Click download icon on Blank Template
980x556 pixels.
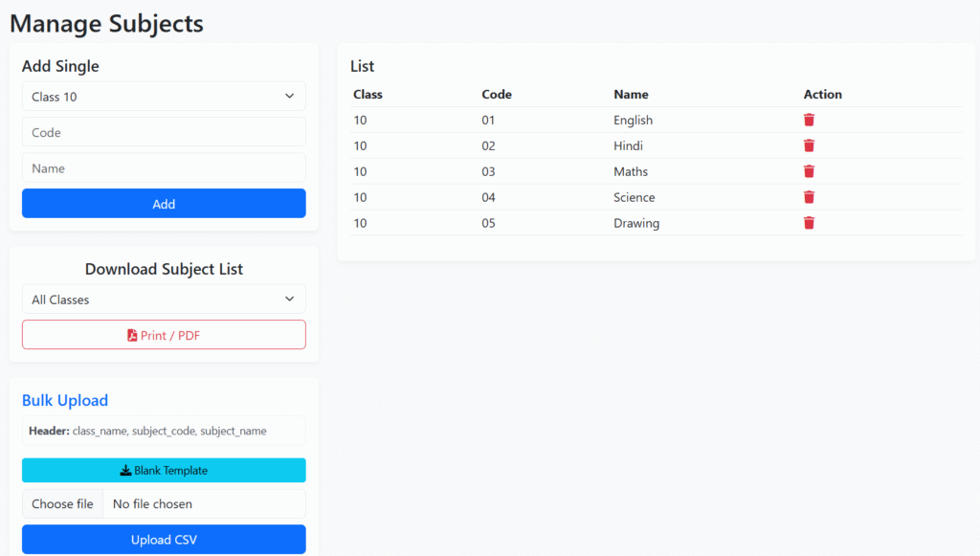tap(125, 471)
